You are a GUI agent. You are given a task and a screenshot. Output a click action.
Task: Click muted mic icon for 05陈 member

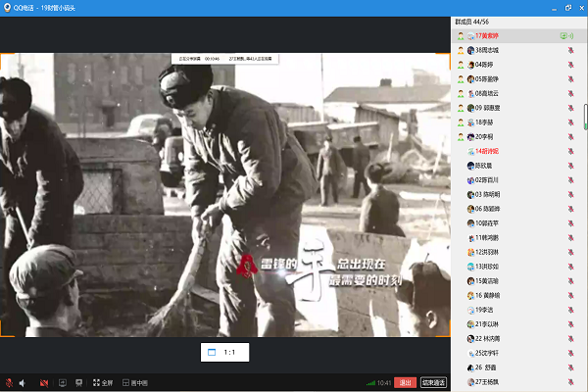click(x=570, y=79)
